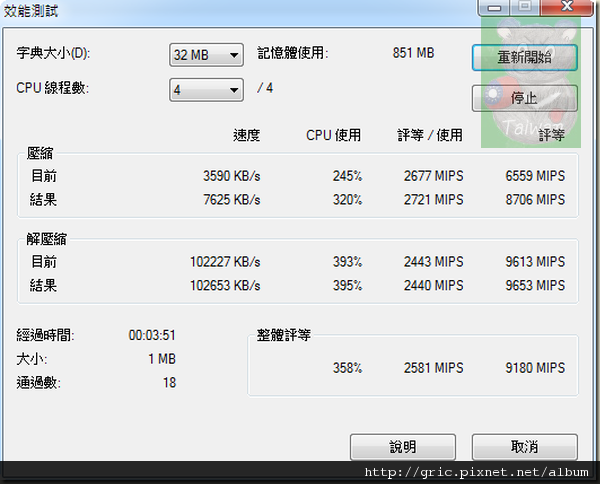Maximize the 效能測試 window
Screen dimensions: 600x484
pyautogui.click(x=525, y=7)
